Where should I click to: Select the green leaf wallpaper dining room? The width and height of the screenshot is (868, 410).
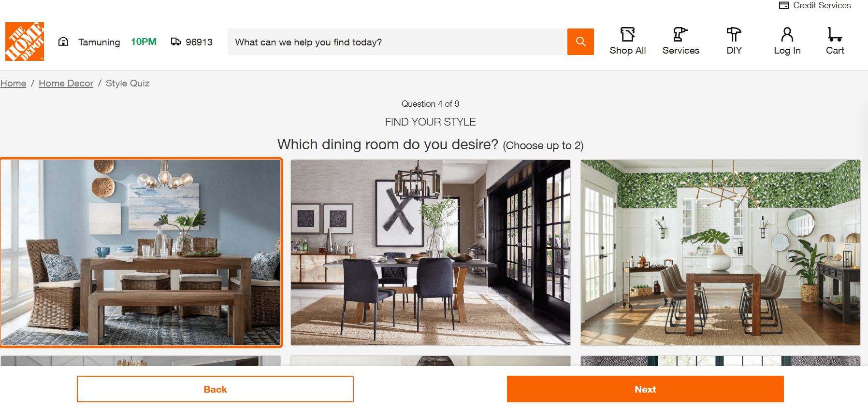(720, 253)
